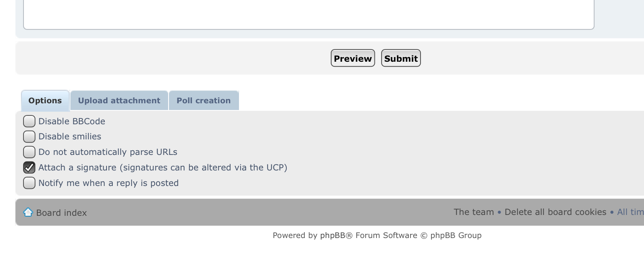Open the Poll creation tab
The image size is (644, 267).
(x=204, y=101)
